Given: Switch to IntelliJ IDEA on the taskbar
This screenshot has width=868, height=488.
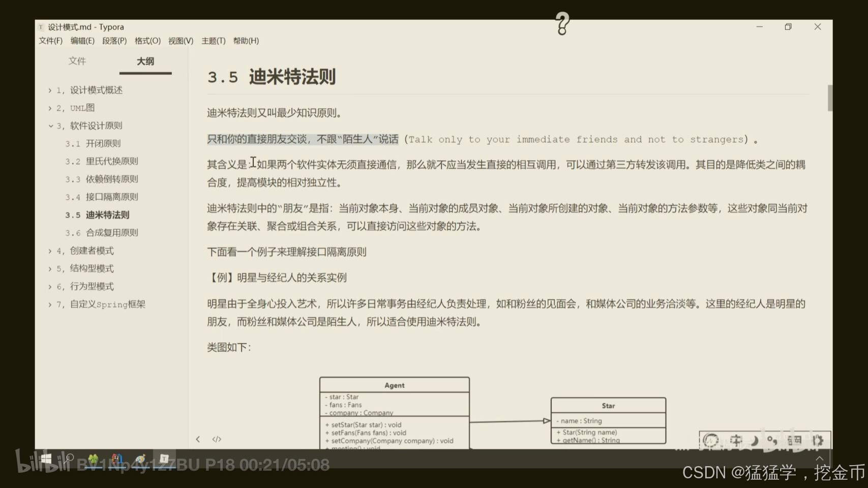Looking at the screenshot, I should point(117,460).
